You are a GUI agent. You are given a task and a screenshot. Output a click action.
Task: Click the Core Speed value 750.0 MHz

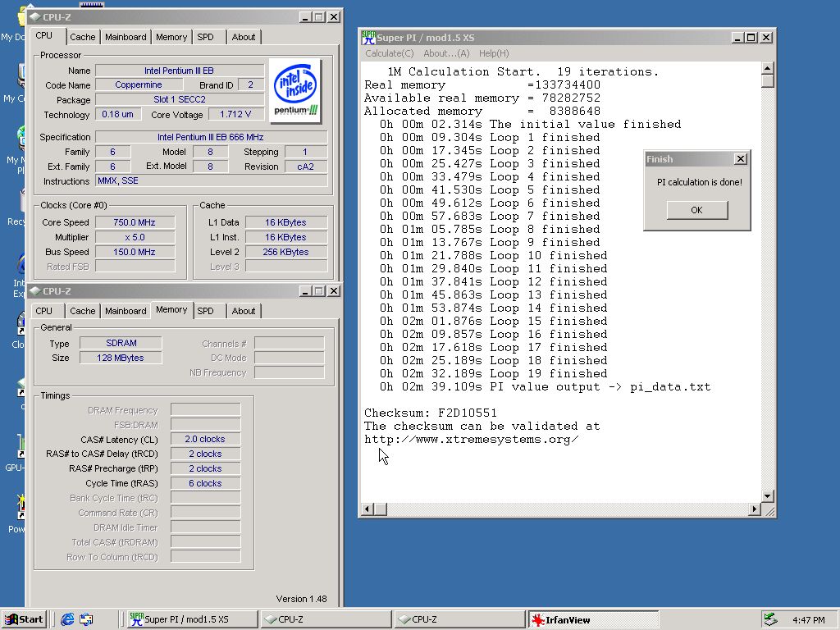point(135,222)
